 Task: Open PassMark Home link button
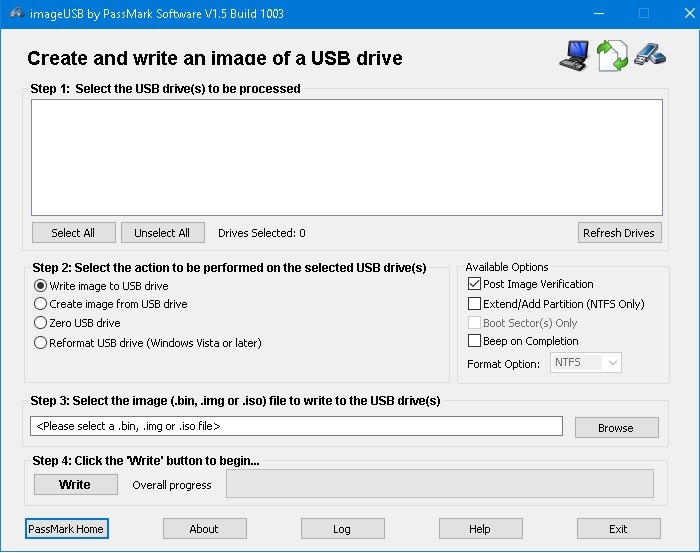[x=67, y=528]
